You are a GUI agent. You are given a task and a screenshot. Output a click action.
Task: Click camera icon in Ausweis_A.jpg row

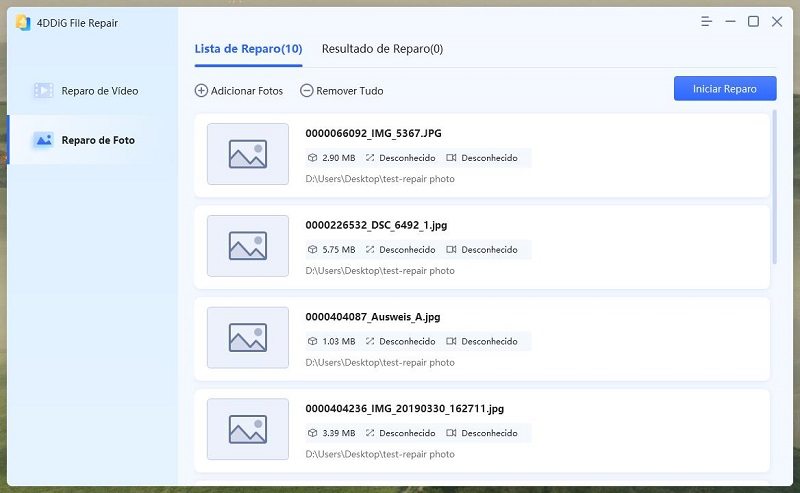click(x=451, y=341)
